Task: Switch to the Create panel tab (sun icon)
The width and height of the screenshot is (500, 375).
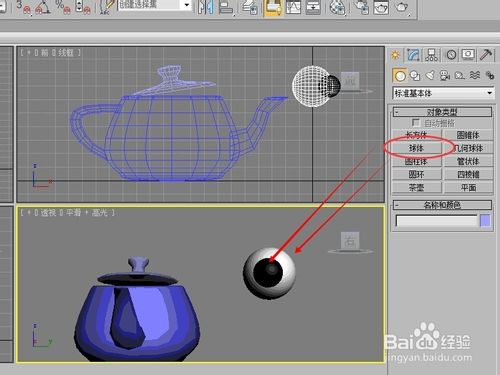Action: pos(396,55)
